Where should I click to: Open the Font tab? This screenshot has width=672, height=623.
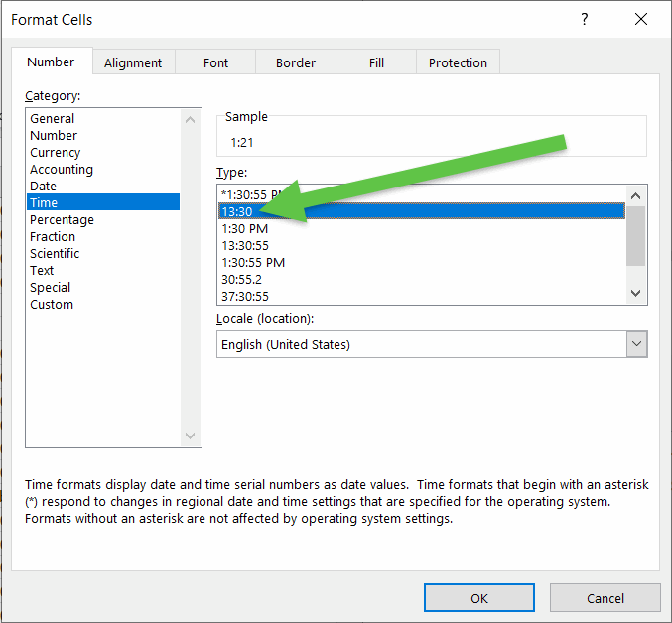pos(215,62)
